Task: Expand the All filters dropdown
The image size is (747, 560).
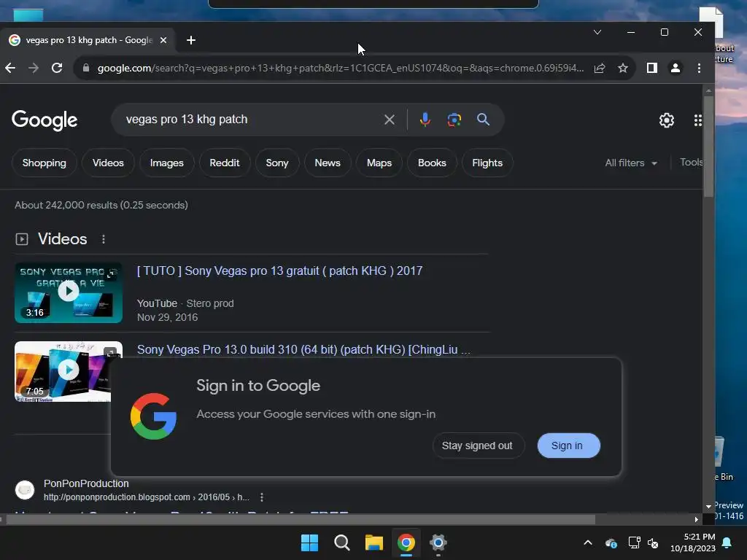Action: 631,163
